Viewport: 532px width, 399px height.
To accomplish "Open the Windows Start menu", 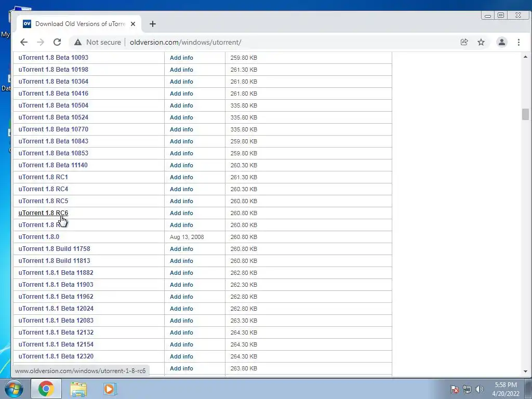I will coord(14,389).
